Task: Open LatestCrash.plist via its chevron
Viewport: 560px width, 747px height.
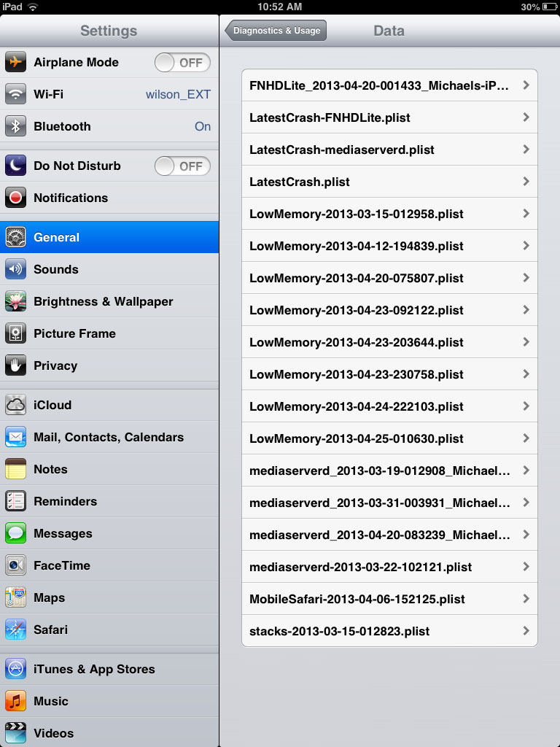Action: click(526, 182)
